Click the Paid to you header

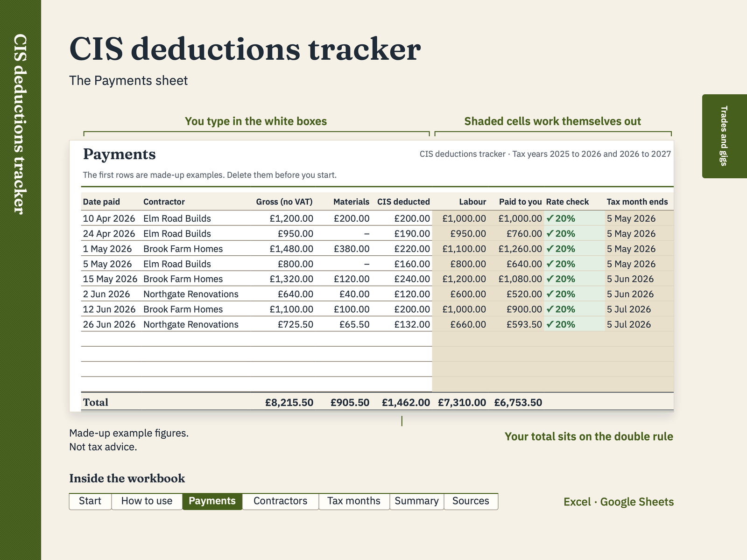[521, 202]
